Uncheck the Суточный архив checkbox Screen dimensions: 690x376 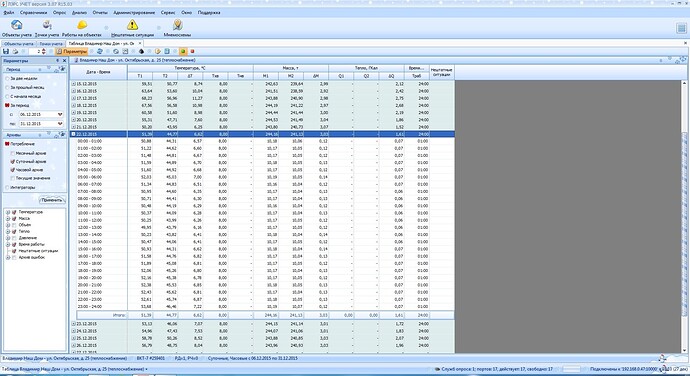click(13, 162)
